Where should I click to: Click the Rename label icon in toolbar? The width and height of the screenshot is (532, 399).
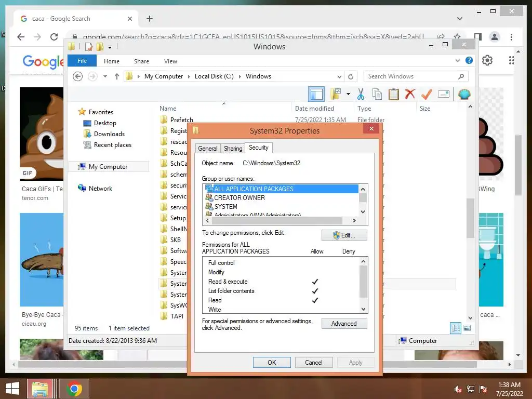coord(444,94)
